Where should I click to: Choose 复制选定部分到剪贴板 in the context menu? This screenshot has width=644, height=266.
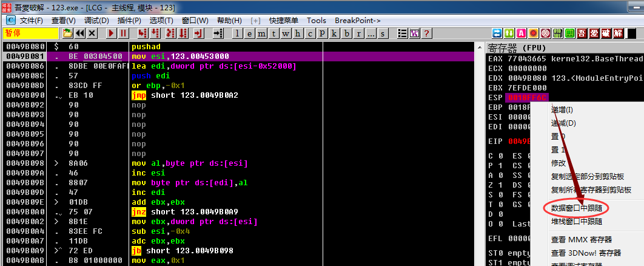pos(588,177)
